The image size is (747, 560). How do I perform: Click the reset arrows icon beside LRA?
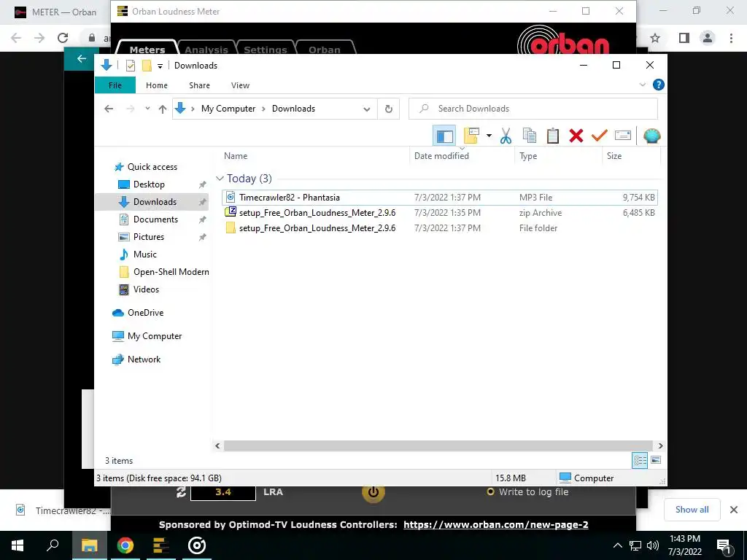coord(181,492)
